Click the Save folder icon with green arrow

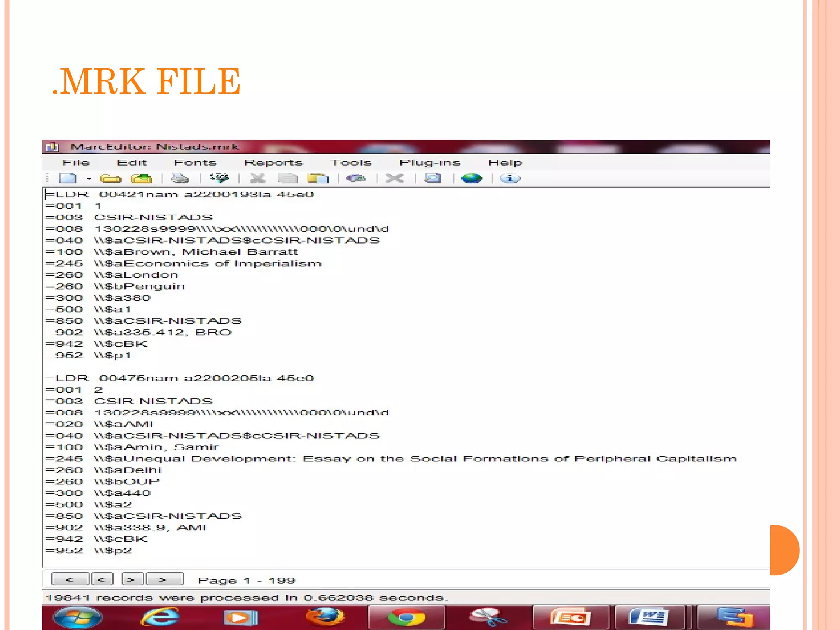coord(141,178)
